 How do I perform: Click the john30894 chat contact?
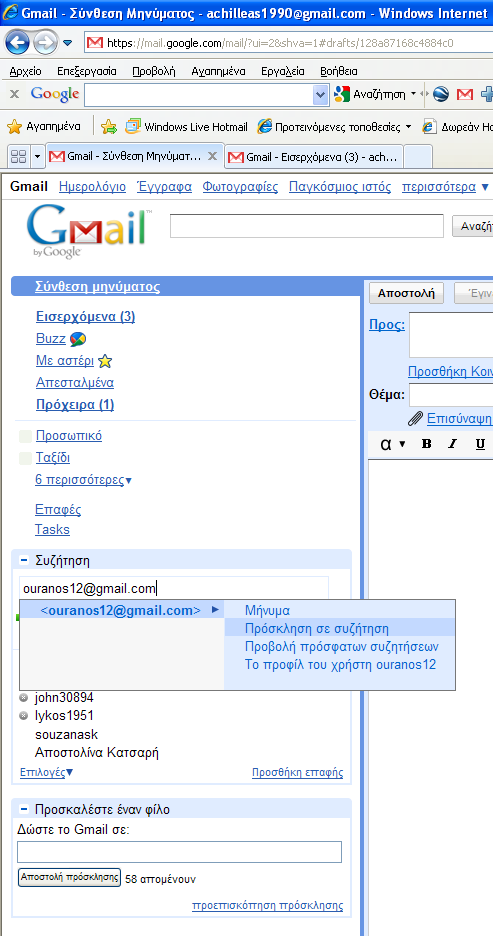pos(64,697)
